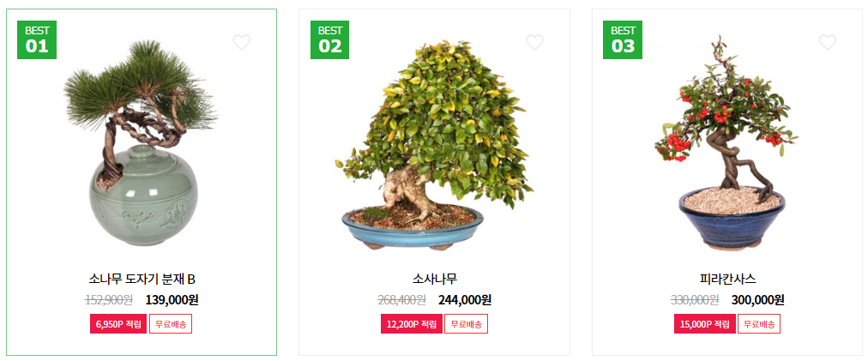Click the BEST 01 green badge
This screenshot has height=361, width=868.
point(37,39)
